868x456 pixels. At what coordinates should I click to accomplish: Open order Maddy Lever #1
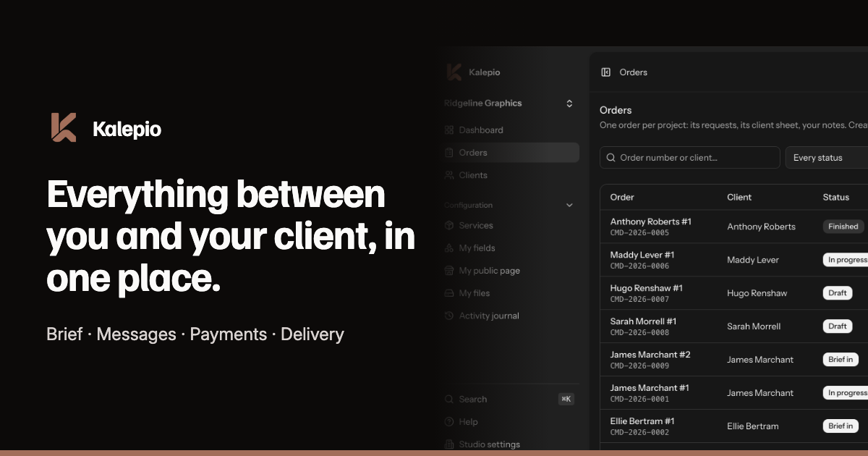pos(642,255)
